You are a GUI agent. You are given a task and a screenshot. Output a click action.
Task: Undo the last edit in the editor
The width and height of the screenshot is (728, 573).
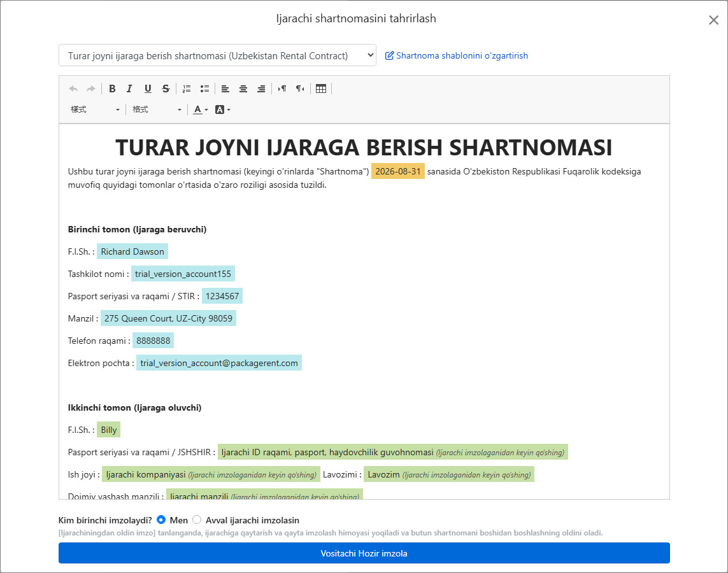[73, 88]
